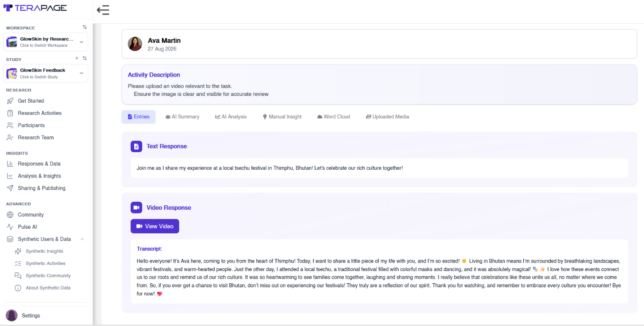Click the View Video button
The image size is (644, 326).
point(155,226)
